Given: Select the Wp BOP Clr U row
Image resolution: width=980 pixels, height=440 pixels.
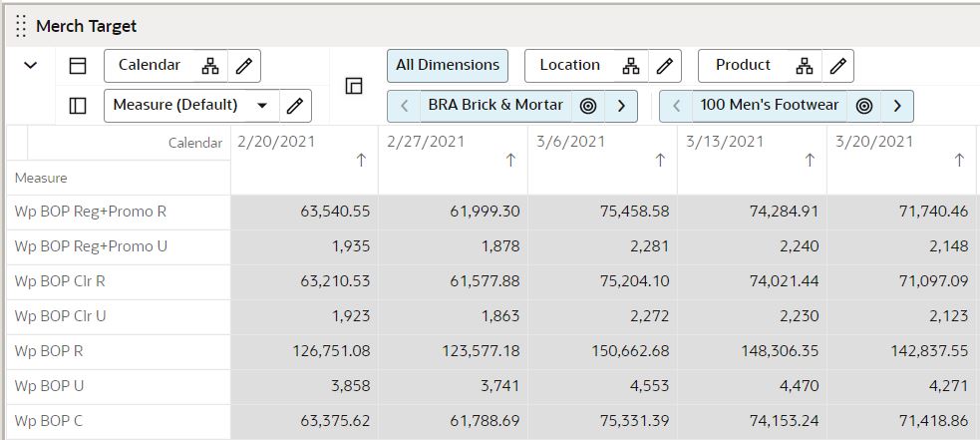Looking at the screenshot, I should pyautogui.click(x=119, y=316).
